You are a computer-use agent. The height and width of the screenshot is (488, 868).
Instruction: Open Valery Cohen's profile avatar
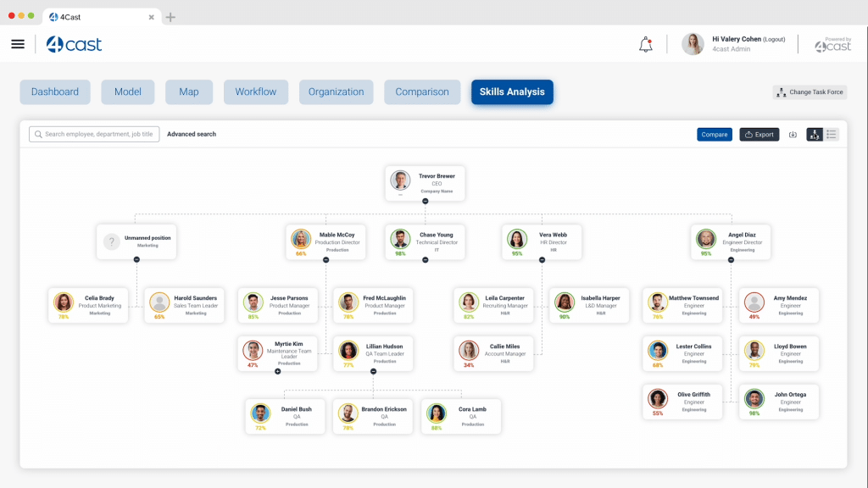coord(693,44)
